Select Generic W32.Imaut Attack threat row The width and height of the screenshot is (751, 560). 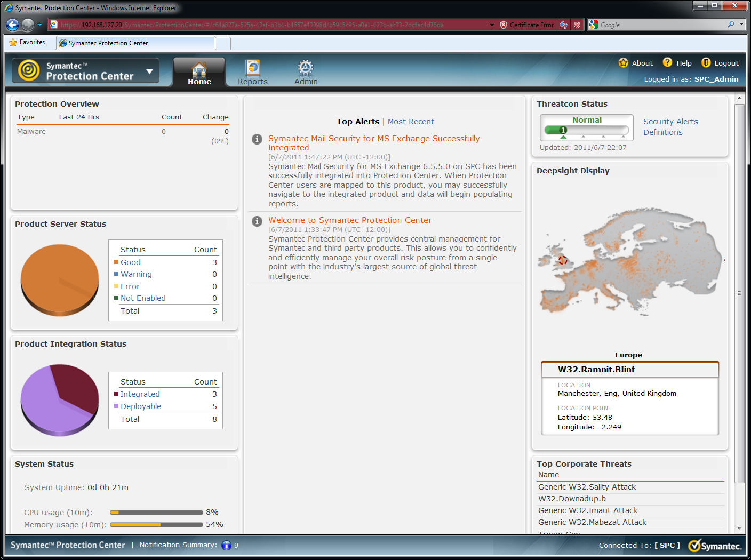coord(630,510)
